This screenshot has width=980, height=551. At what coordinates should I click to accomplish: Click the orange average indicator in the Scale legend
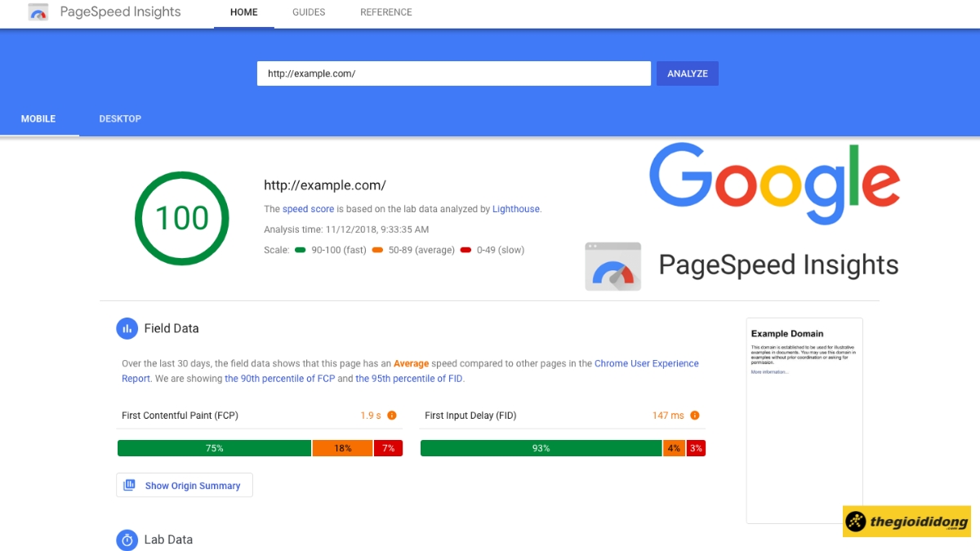tap(377, 251)
